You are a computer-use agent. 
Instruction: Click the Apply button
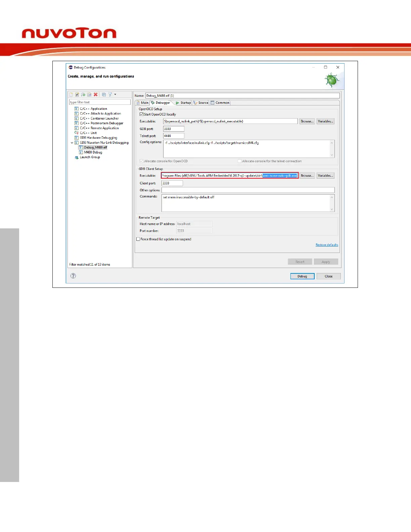[x=326, y=262]
